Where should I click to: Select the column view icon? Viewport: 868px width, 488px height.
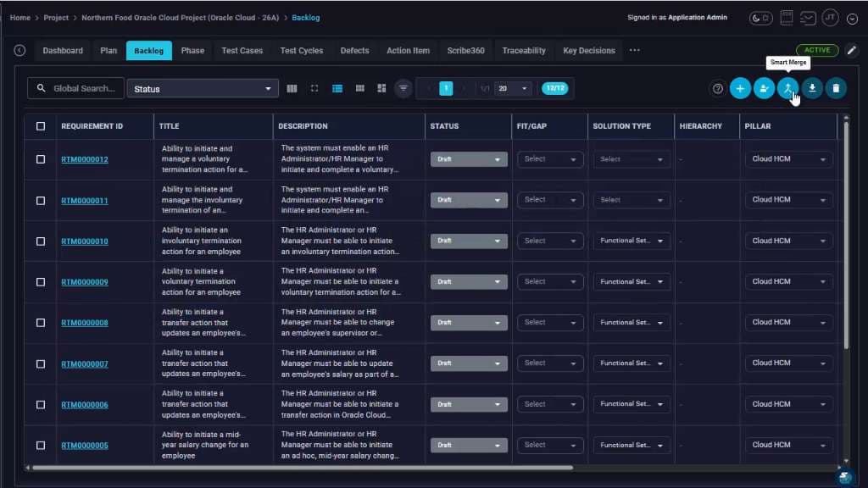coord(292,88)
